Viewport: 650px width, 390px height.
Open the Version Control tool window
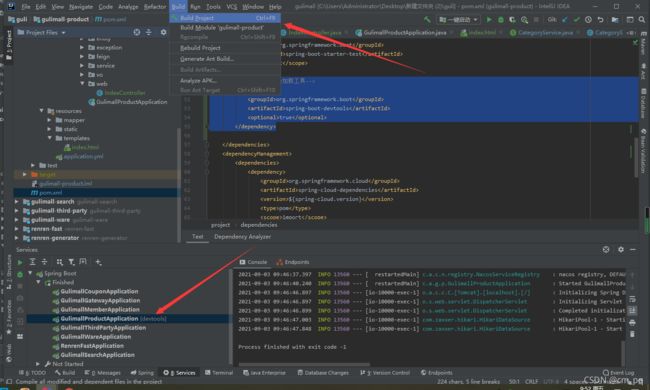[x=385, y=373]
